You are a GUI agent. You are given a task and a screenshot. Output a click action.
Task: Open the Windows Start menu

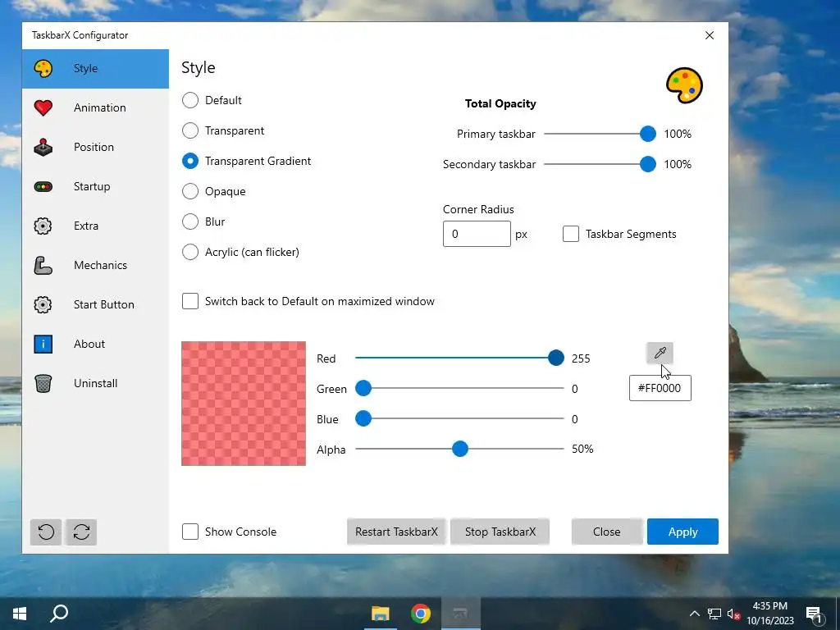point(20,614)
